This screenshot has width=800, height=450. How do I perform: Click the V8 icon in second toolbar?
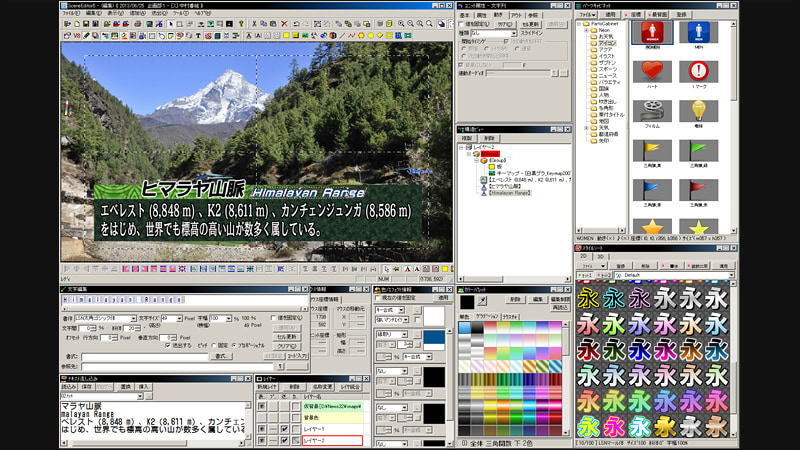coord(77,36)
